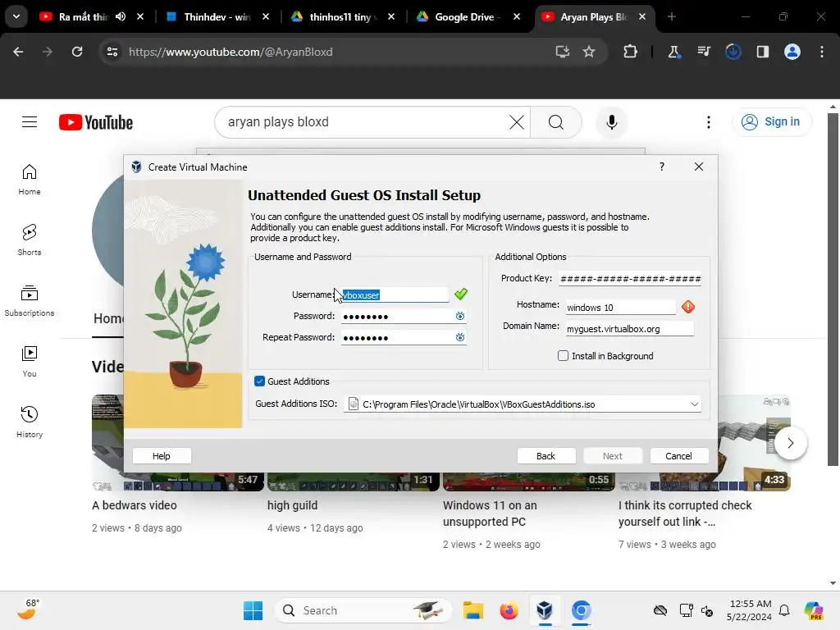
Task: Click the Sign in button
Action: point(771,122)
